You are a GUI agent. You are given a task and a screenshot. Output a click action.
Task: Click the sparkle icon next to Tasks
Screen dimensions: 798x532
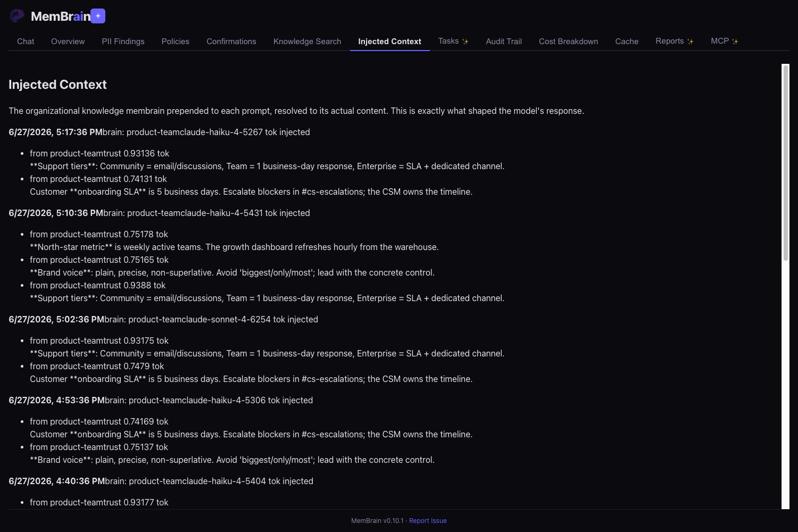pos(465,41)
